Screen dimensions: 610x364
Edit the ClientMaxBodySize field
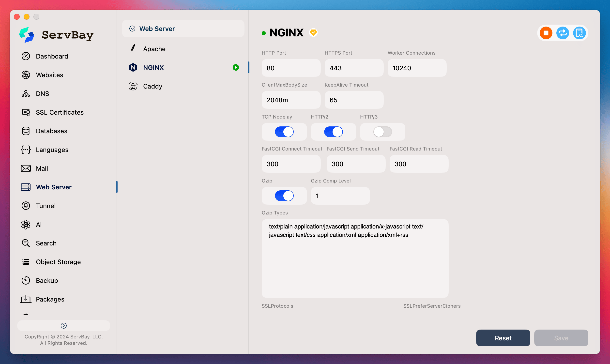tap(291, 100)
